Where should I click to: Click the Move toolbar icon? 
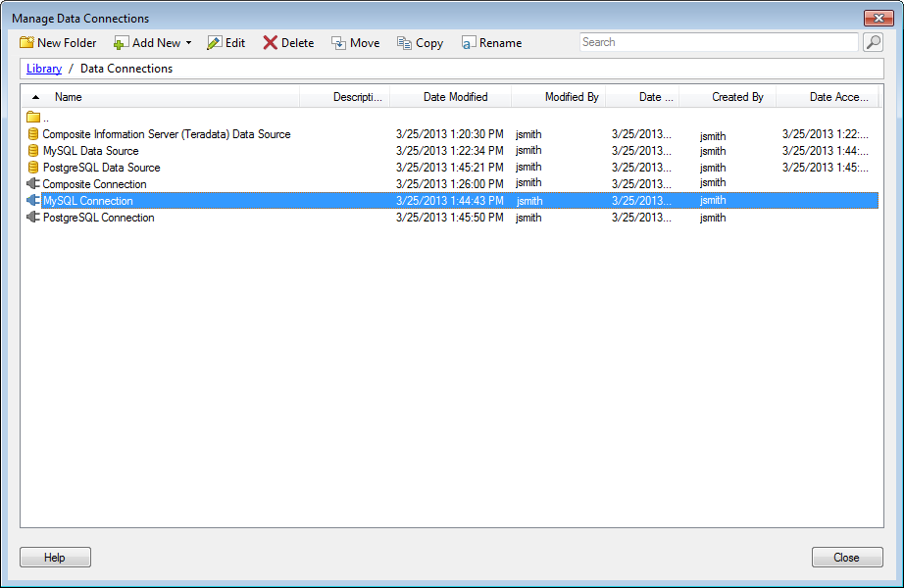[338, 43]
